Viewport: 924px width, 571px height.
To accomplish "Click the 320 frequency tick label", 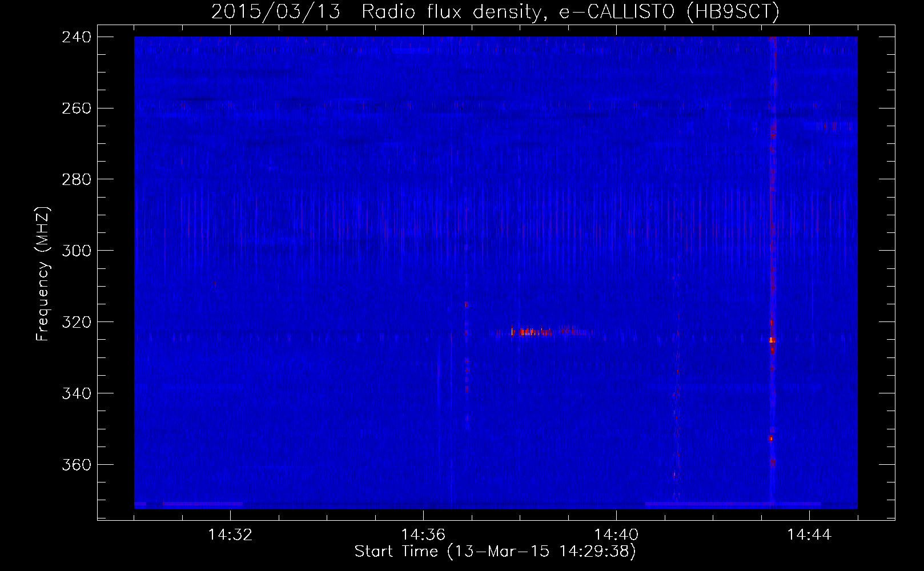I will pos(76,323).
